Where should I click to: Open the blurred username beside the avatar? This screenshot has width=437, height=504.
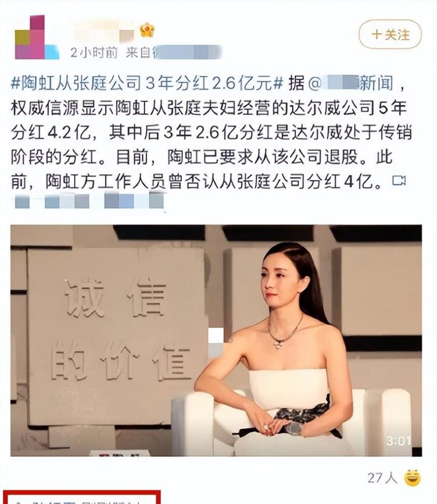click(x=103, y=31)
